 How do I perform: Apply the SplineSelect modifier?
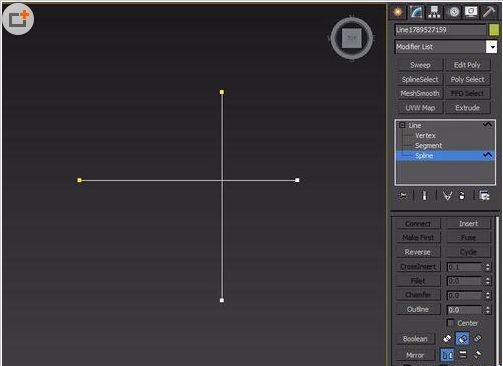click(x=420, y=79)
